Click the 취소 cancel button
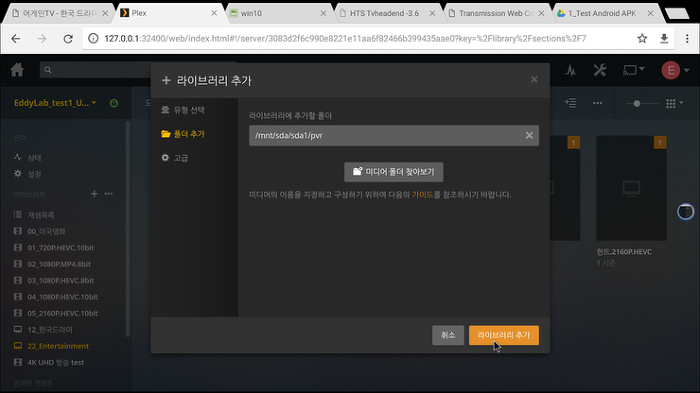This screenshot has width=700, height=393. (x=448, y=335)
